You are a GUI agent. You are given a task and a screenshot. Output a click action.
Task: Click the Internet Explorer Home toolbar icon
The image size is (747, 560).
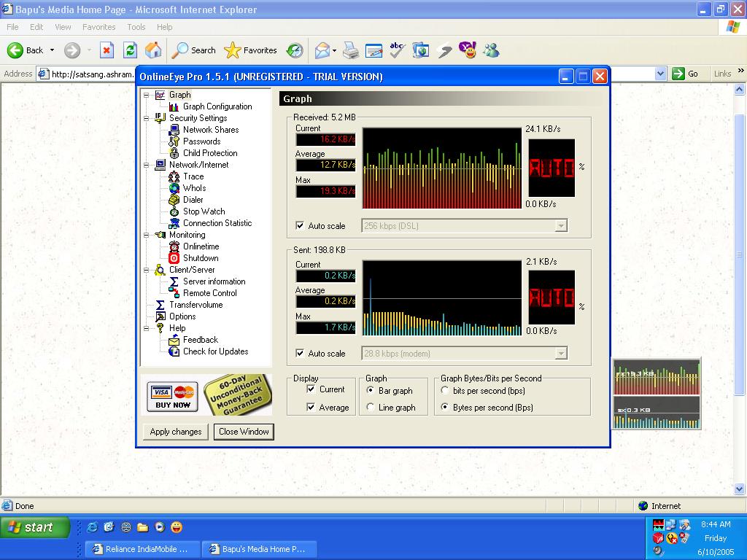coord(153,50)
